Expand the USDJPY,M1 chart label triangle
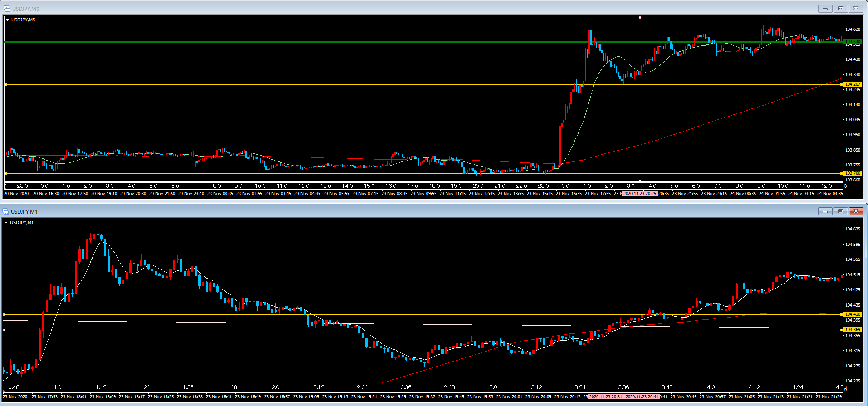Viewport: 868px width, 406px height. (6, 223)
